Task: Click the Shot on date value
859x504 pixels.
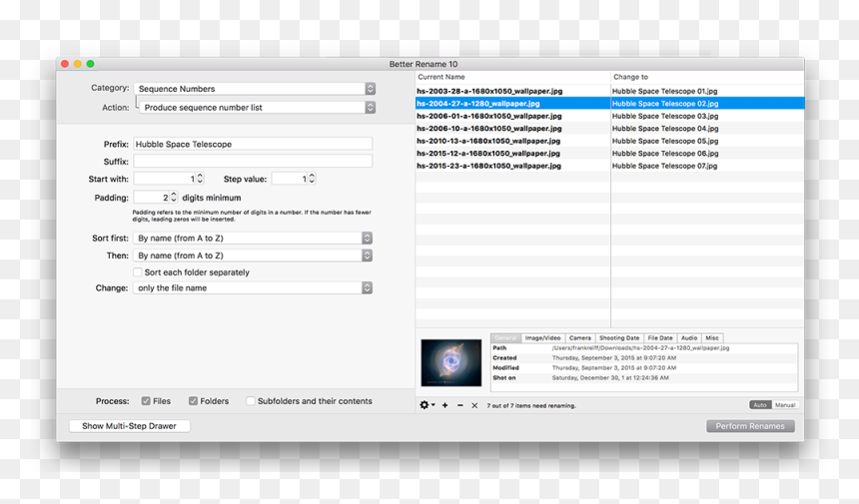Action: tap(610, 377)
